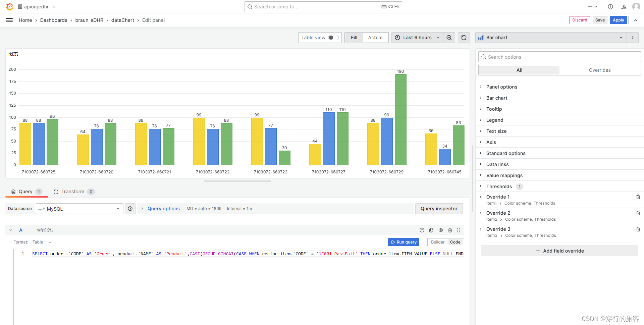Duplicate query A using copy icon
This screenshot has width=644, height=325.
[431, 230]
